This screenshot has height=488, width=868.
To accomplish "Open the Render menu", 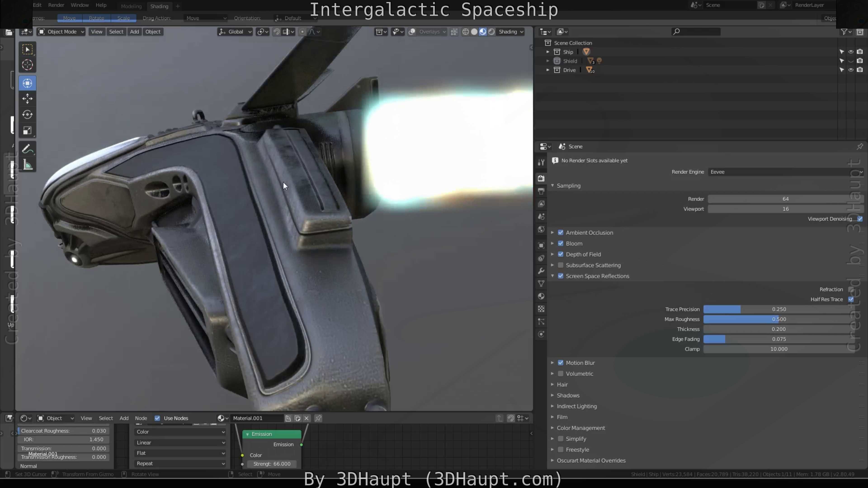I will [56, 5].
